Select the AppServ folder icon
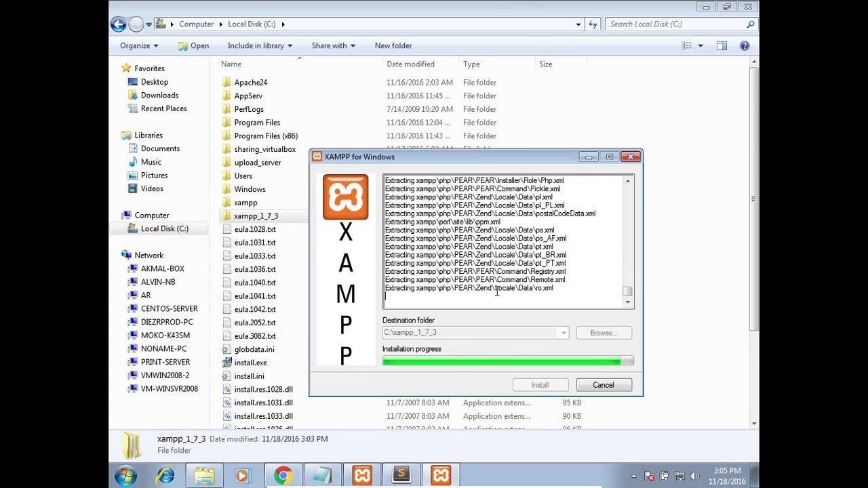The height and width of the screenshot is (488, 868). coord(226,96)
